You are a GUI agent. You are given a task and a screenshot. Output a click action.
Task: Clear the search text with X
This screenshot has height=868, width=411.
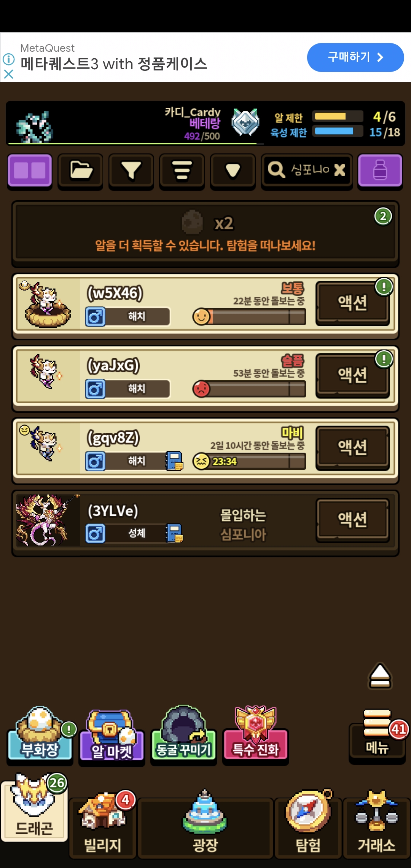tap(339, 170)
